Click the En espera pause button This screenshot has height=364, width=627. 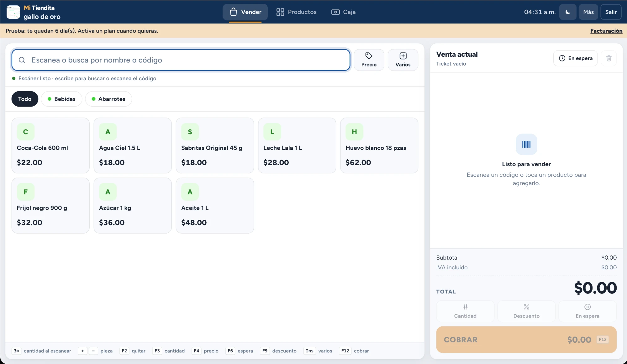587,311
